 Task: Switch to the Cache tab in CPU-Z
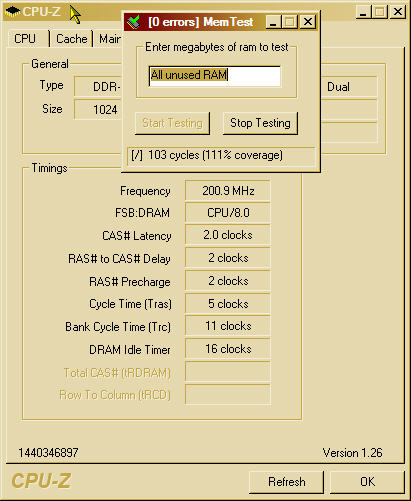[71, 39]
